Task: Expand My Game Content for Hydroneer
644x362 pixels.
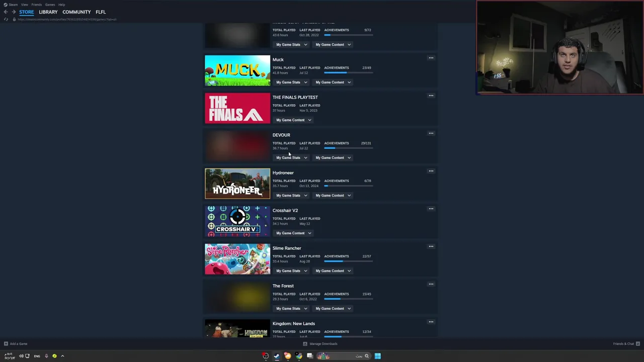Action: pos(333,196)
